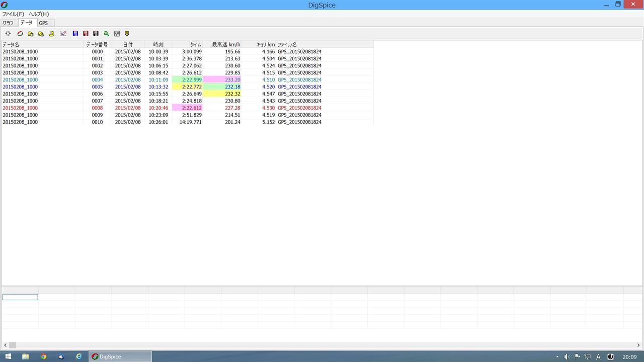This screenshot has height=362, width=644.
Task: Sort by ファイル名 column header
Action: pyautogui.click(x=325, y=45)
